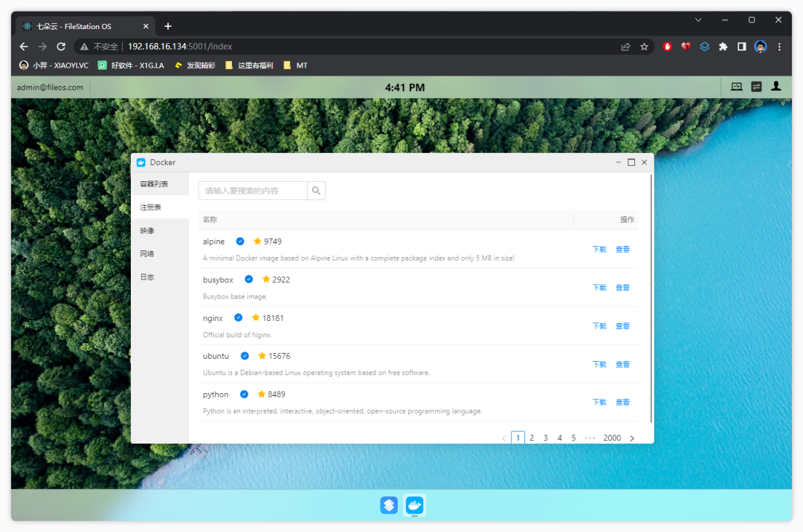The width and height of the screenshot is (803, 532).
Task: Click the verified badge next to ubuntu
Action: 245,356
